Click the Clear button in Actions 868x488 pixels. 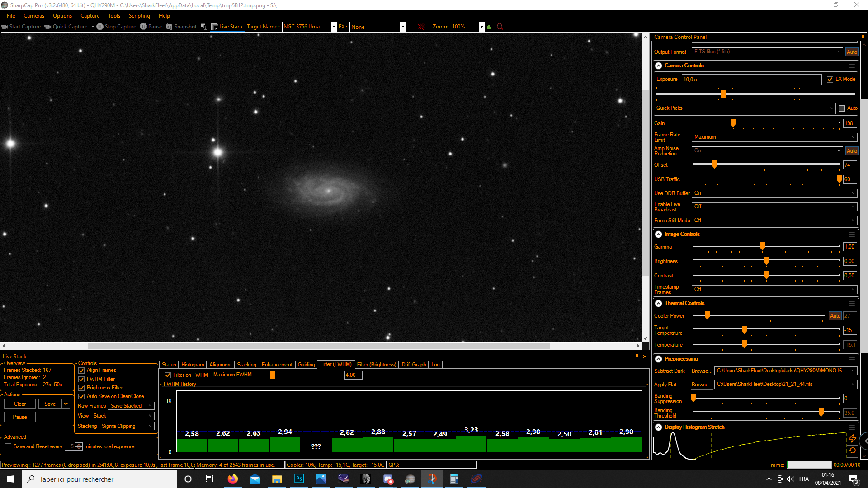20,404
